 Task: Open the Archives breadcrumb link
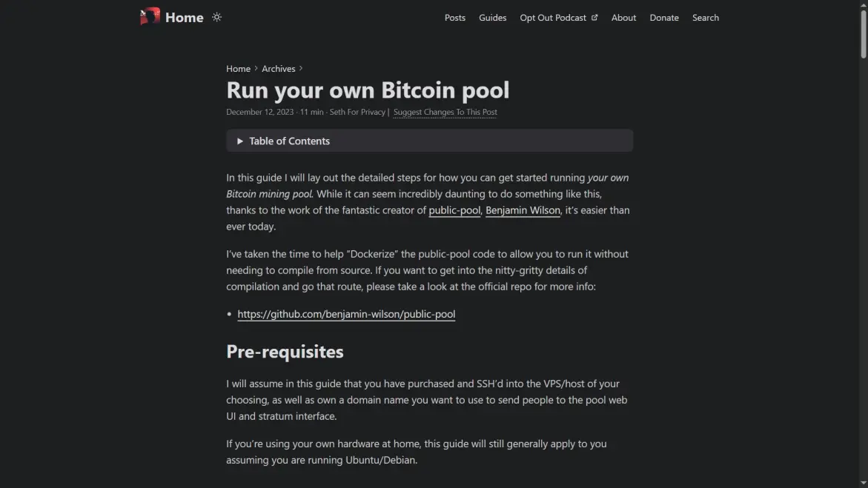pyautogui.click(x=279, y=69)
